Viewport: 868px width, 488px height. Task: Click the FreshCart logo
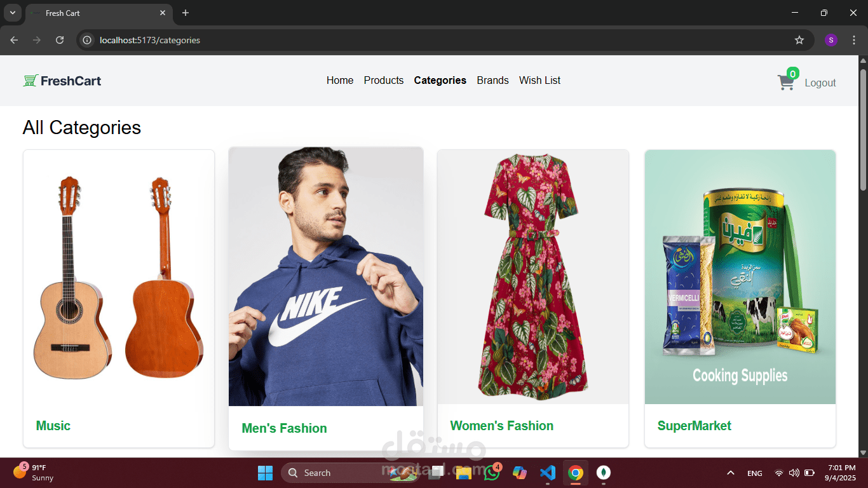point(62,81)
